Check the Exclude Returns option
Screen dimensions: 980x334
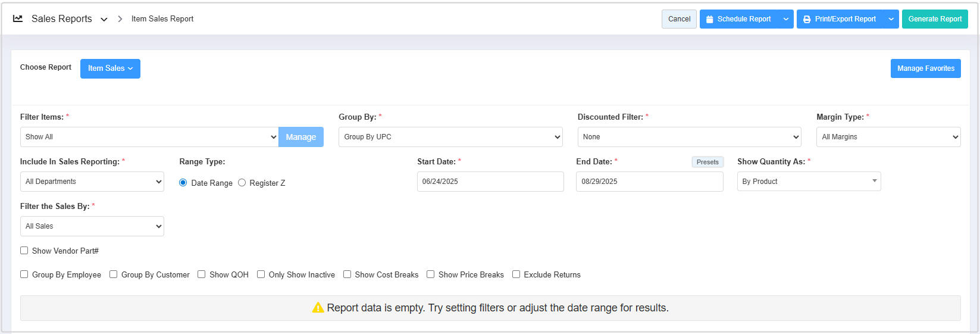[516, 274]
